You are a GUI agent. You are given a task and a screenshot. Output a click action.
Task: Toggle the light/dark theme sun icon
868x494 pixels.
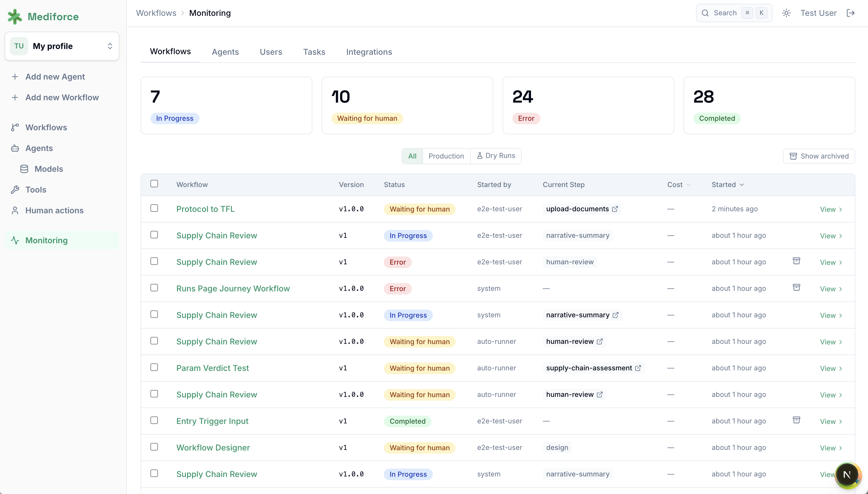[786, 13]
